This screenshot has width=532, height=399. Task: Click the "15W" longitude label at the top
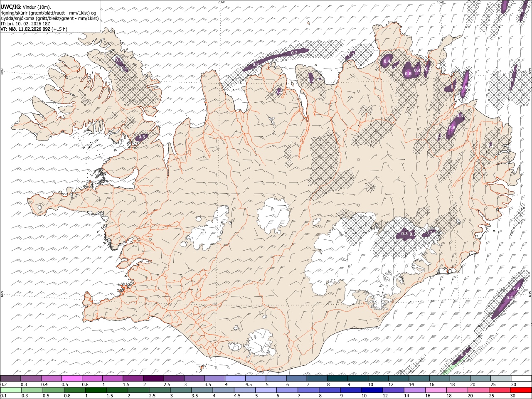point(440,2)
